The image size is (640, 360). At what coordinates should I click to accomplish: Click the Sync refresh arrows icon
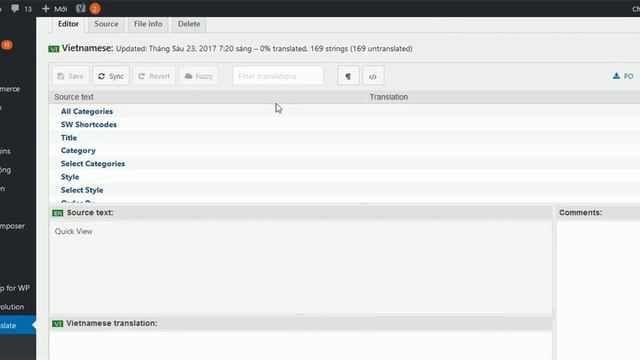(x=102, y=76)
